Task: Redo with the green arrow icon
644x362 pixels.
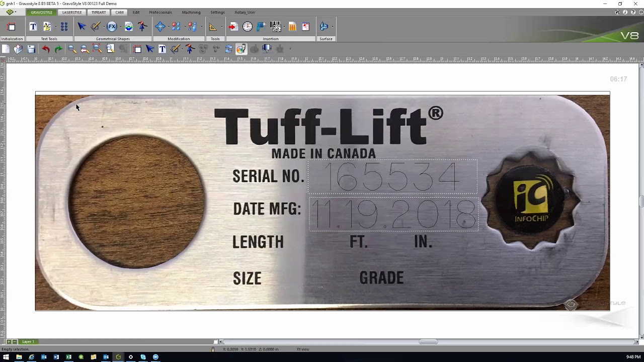Action: 58,49
